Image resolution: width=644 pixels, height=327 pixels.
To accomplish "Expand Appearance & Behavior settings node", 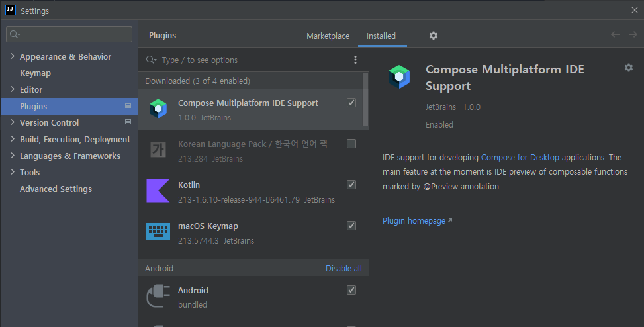I will (13, 56).
